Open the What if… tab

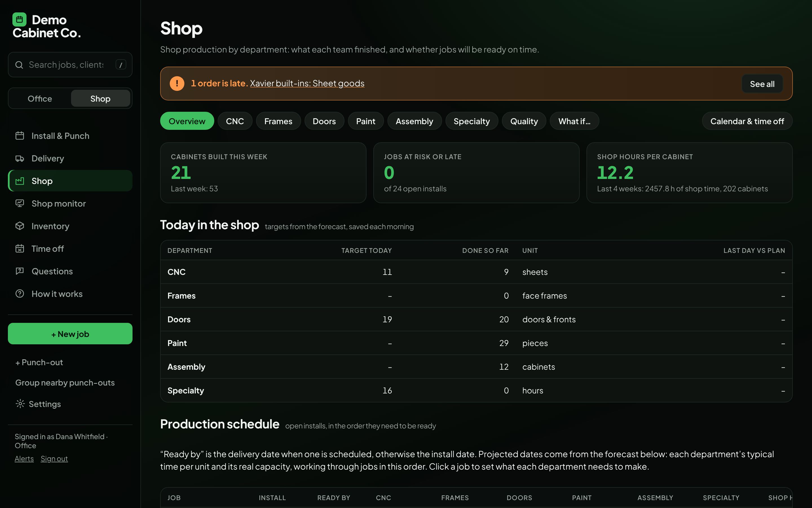(x=574, y=121)
